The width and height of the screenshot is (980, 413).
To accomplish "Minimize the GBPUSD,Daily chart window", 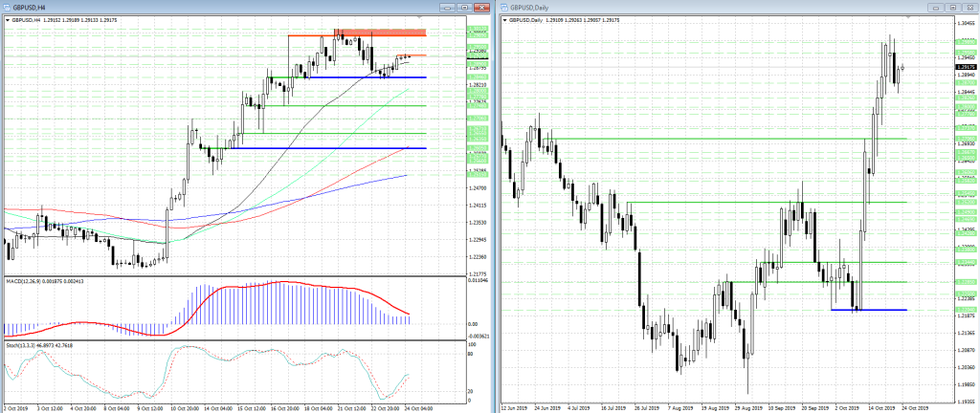I will [937, 7].
